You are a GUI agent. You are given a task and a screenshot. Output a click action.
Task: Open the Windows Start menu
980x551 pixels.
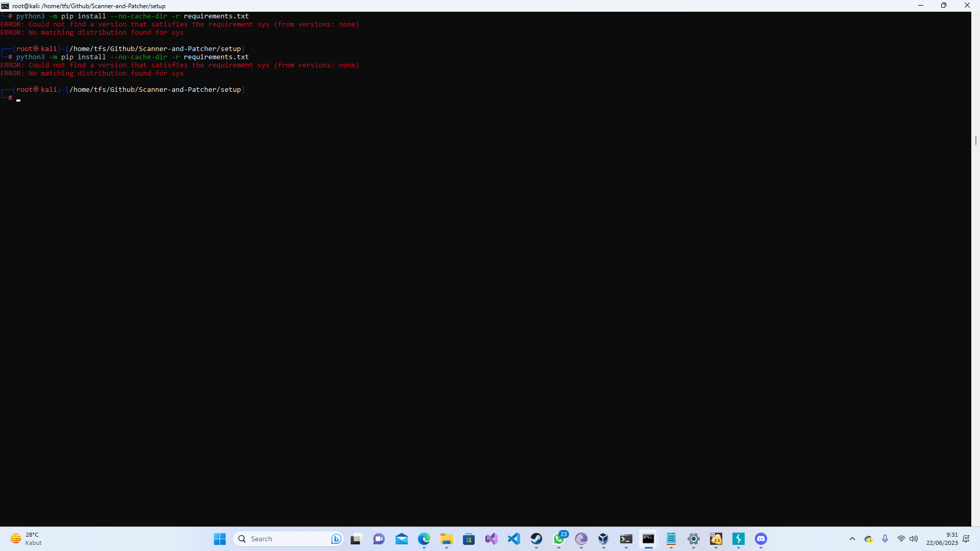[x=219, y=539]
